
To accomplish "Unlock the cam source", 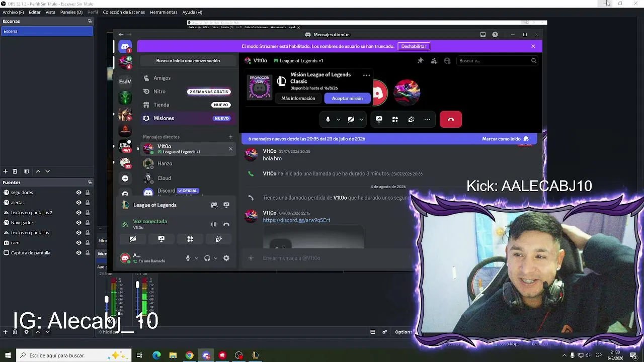I will pos(88,243).
